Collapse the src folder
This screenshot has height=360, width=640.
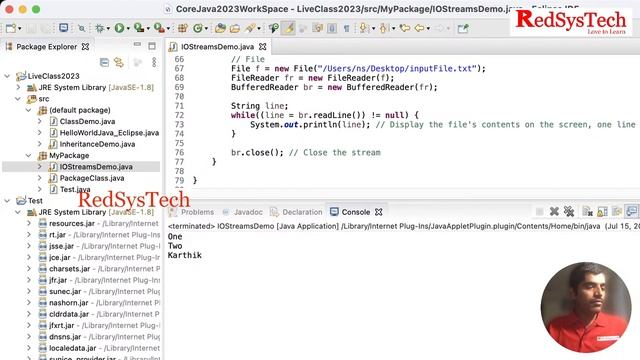tap(18, 99)
